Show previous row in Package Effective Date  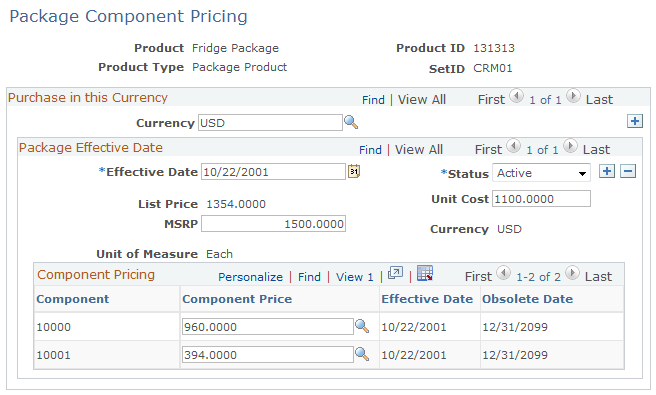513,146
